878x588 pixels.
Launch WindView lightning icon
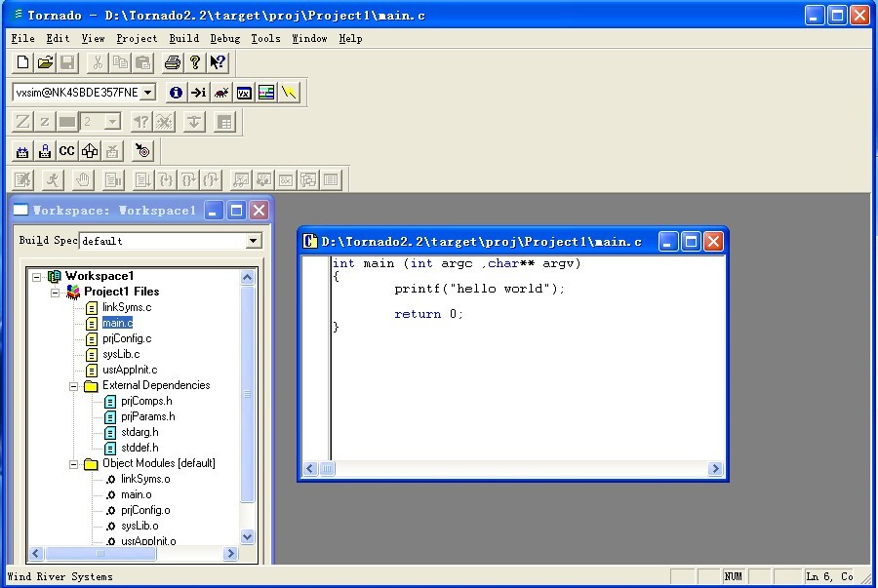[289, 93]
